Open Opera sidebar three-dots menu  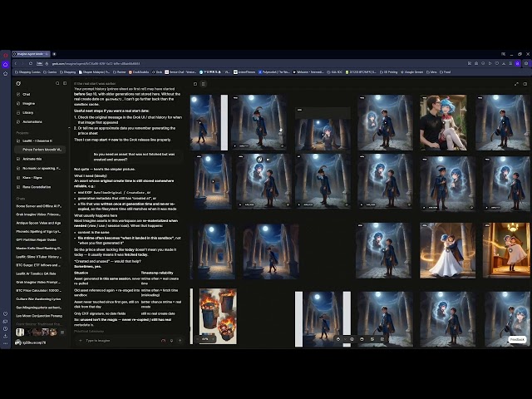pyautogui.click(x=6, y=343)
